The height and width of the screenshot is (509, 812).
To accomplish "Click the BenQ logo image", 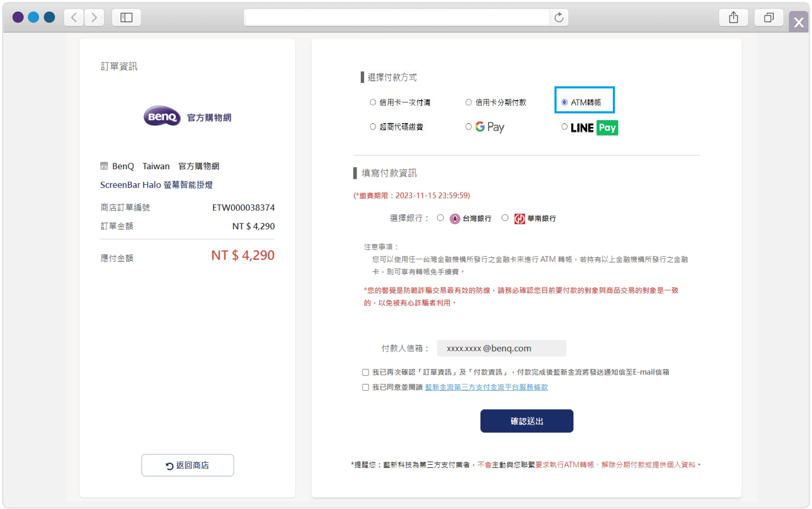I will pyautogui.click(x=162, y=116).
